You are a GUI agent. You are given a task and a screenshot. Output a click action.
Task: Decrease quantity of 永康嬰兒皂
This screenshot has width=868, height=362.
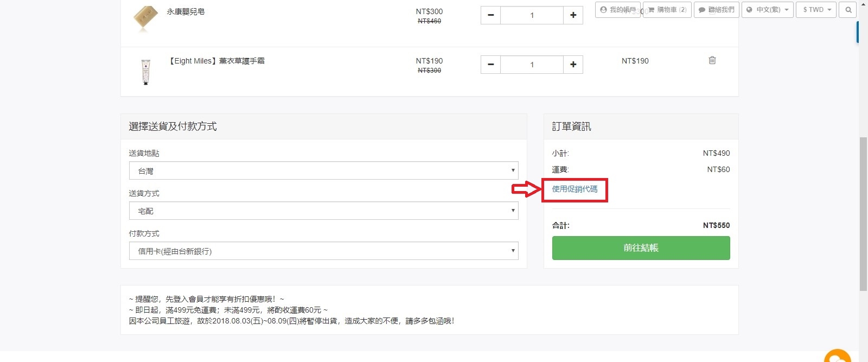click(490, 15)
